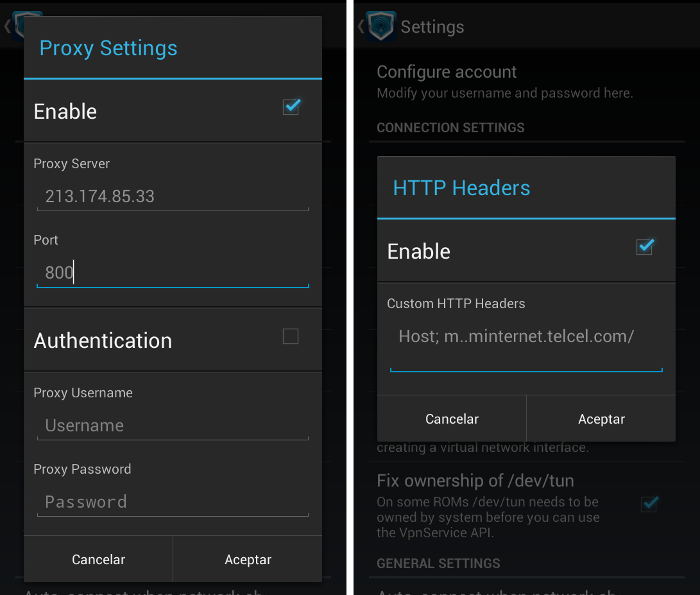The height and width of the screenshot is (595, 700).
Task: Tap the shield app icon beside Settings
Action: pos(380,27)
